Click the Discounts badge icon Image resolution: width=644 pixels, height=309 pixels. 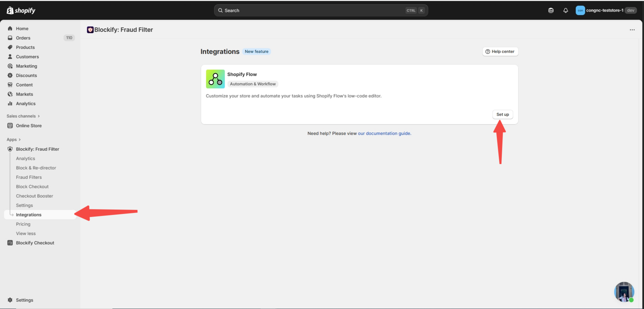tap(10, 75)
